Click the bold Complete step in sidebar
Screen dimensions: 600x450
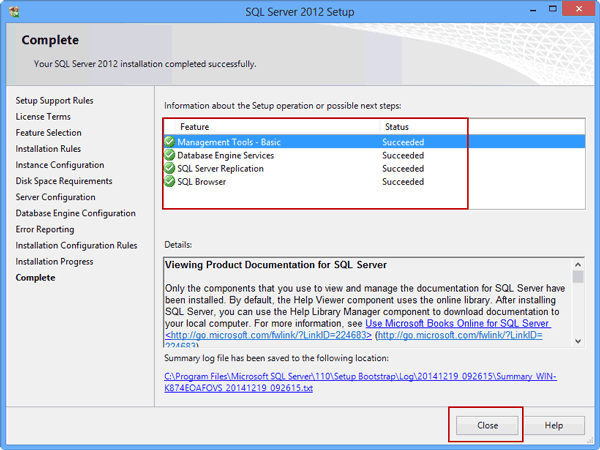[35, 277]
